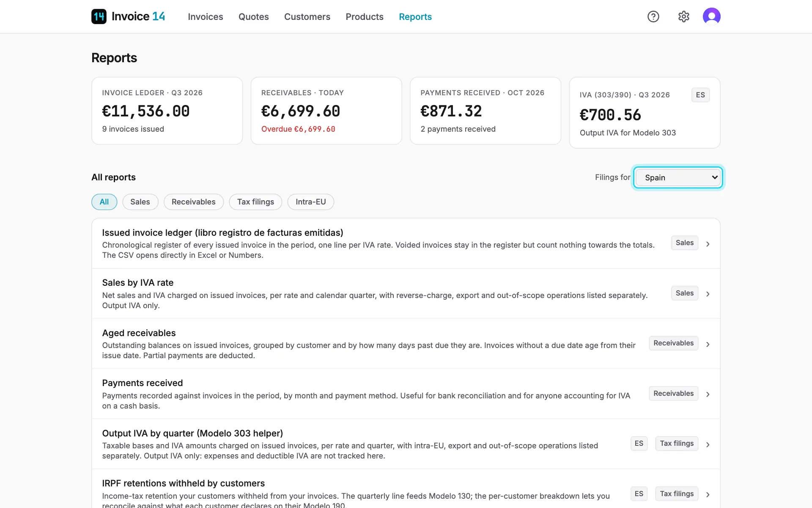
Task: Go to the Quotes tab
Action: coord(254,17)
